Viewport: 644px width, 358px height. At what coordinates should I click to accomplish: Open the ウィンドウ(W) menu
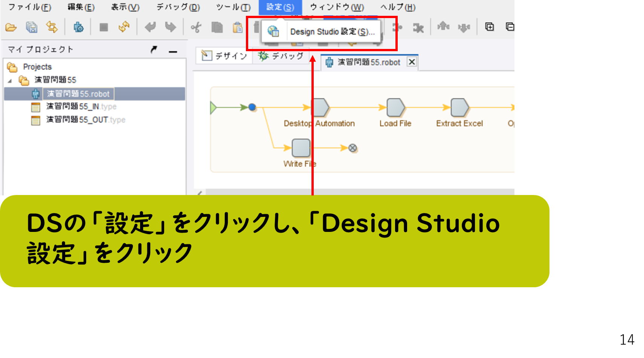(337, 7)
